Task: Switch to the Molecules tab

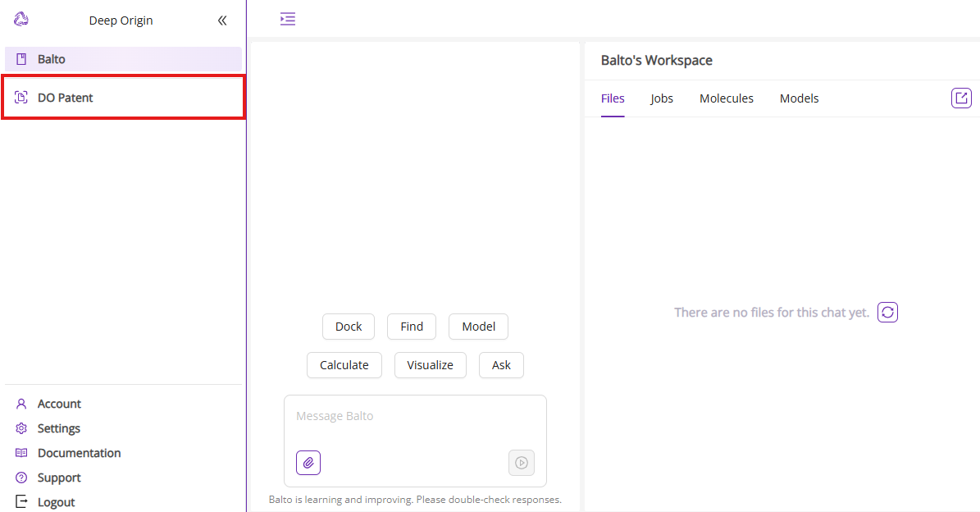Action: (x=727, y=98)
